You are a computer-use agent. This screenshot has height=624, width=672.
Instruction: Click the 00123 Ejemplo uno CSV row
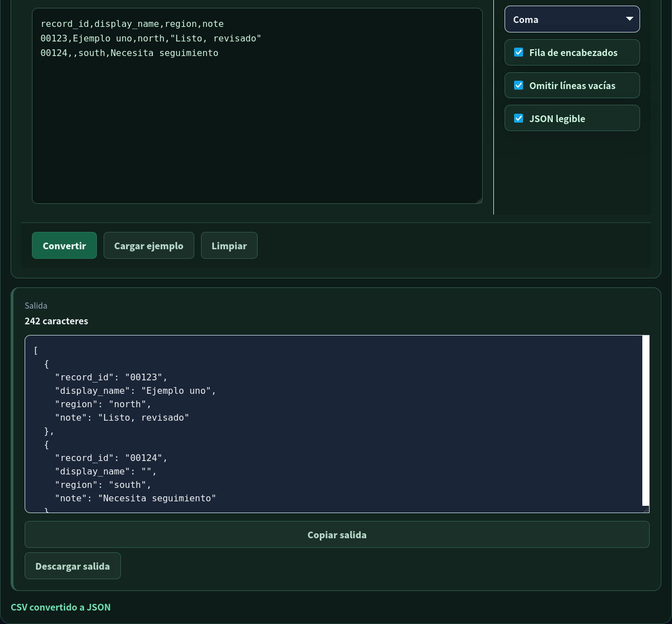point(151,39)
